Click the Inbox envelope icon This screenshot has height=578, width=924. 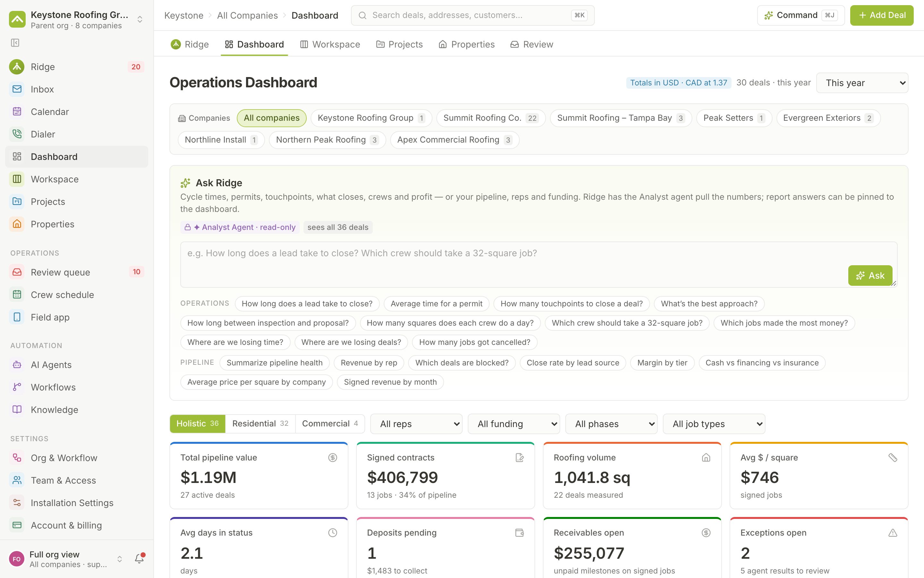(17, 89)
